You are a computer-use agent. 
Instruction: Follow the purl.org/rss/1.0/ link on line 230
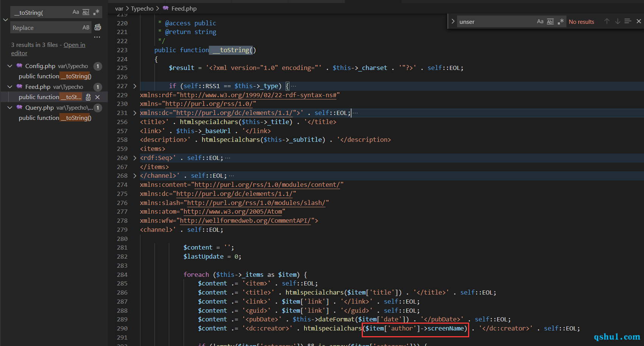point(209,104)
